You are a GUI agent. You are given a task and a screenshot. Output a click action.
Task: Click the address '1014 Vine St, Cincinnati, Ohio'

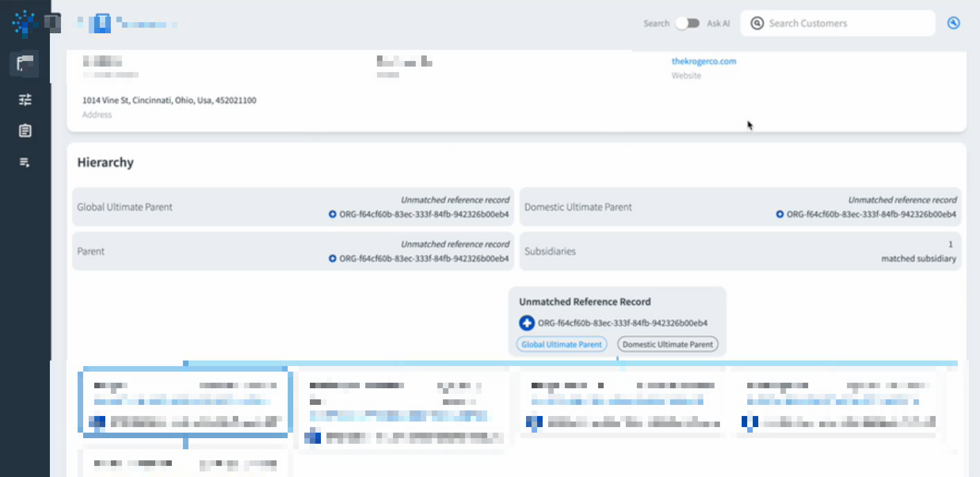click(x=170, y=100)
